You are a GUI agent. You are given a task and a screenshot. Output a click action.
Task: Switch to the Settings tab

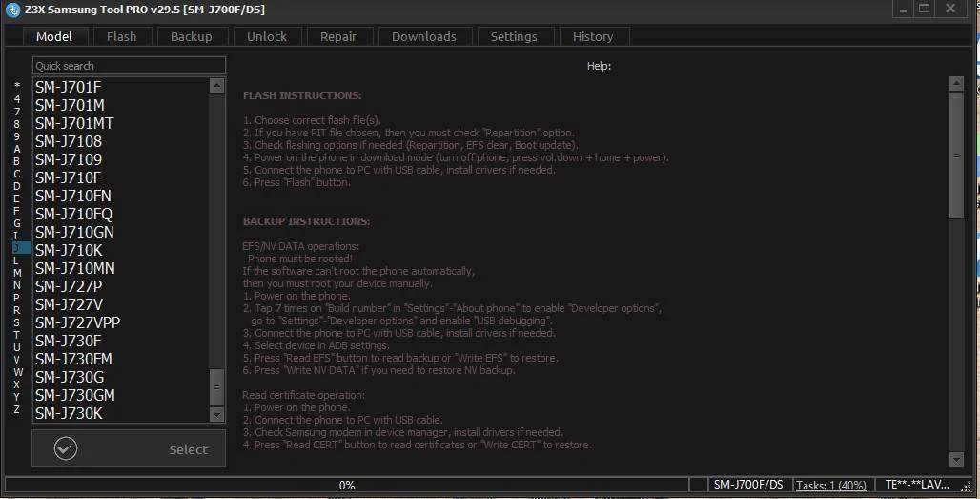(x=514, y=37)
